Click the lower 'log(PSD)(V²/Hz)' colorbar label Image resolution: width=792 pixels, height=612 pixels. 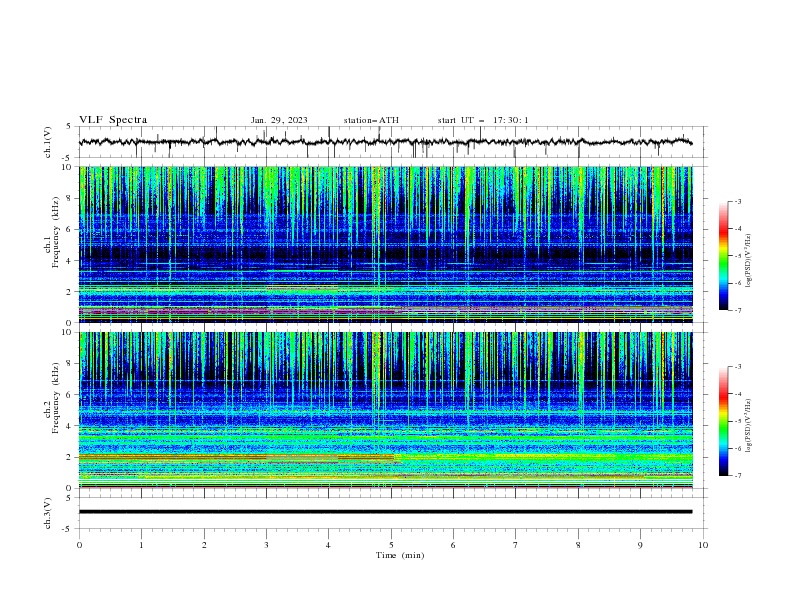749,425
